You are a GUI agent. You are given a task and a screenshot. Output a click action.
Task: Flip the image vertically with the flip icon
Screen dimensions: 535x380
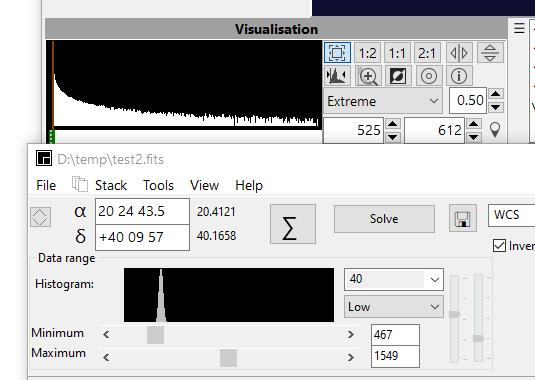coord(490,53)
